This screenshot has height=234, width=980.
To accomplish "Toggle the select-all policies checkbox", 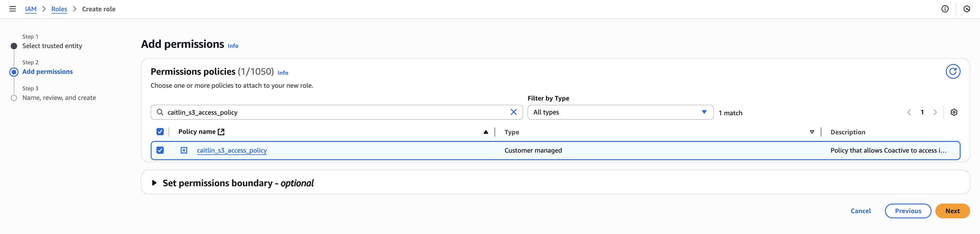I will pyautogui.click(x=160, y=132).
